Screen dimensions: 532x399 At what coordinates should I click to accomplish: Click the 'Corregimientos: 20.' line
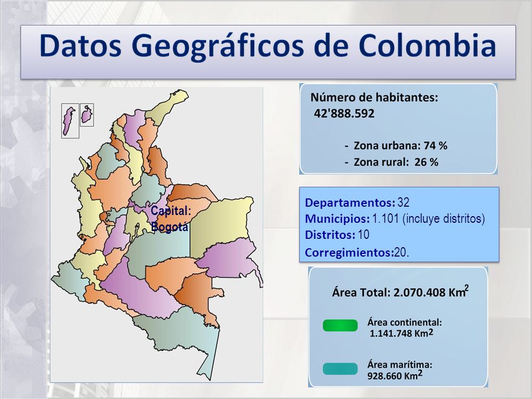click(357, 253)
